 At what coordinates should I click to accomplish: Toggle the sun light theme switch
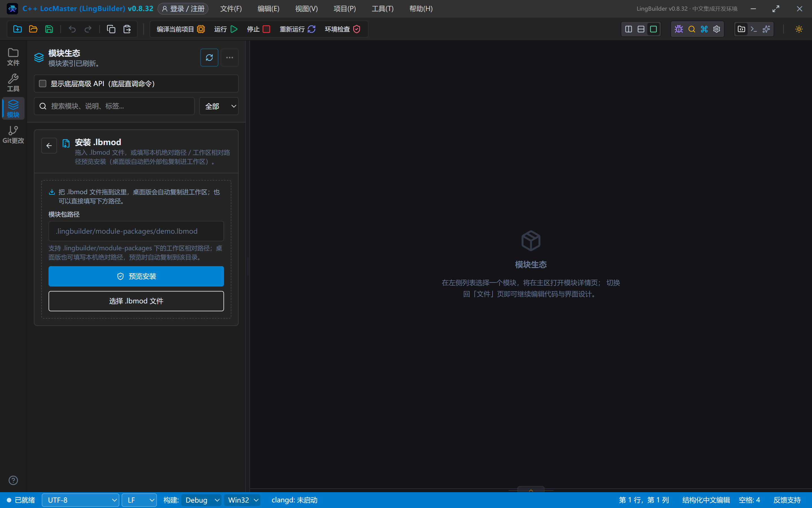[799, 29]
